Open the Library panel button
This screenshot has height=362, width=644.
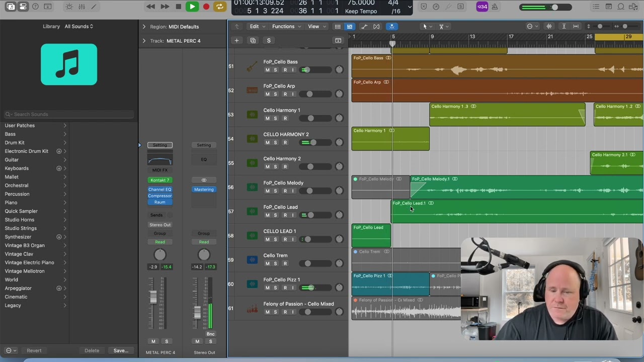[x=11, y=7]
